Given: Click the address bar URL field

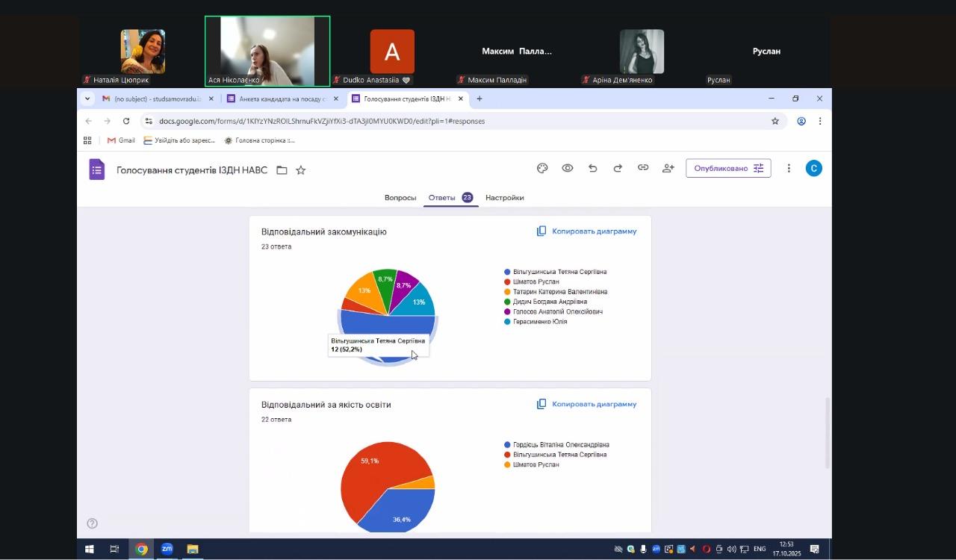Looking at the screenshot, I should [448, 121].
